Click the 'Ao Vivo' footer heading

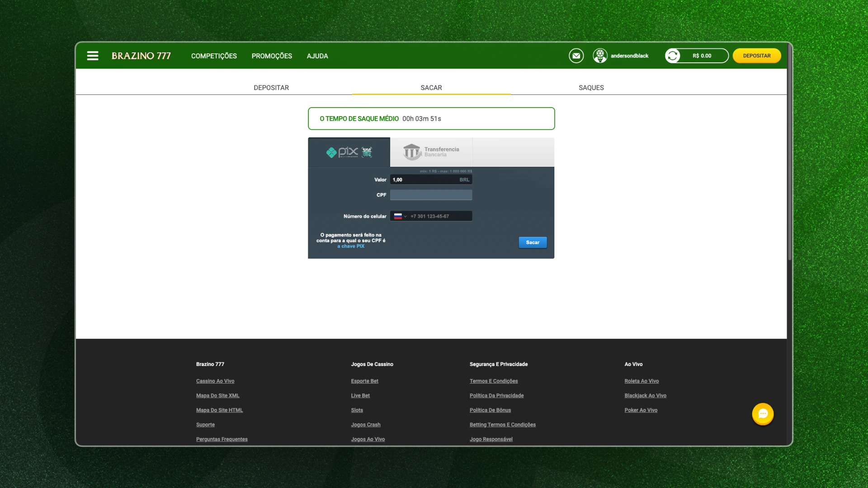[633, 364]
